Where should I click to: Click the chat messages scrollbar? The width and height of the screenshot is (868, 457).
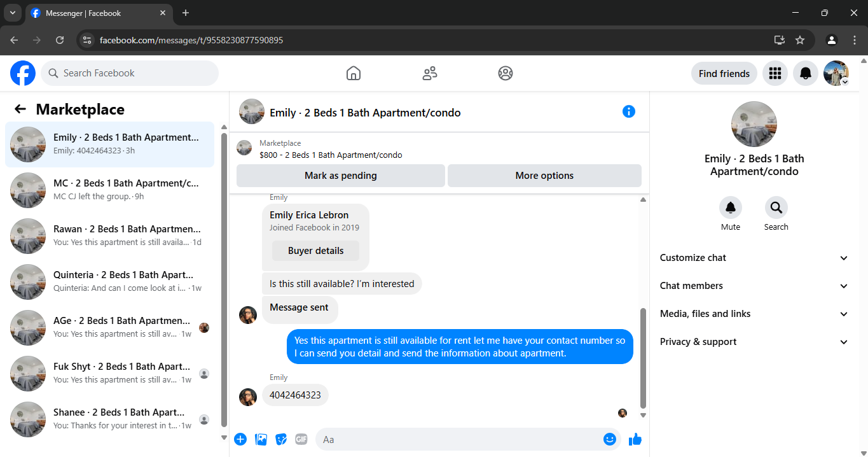[643, 358]
